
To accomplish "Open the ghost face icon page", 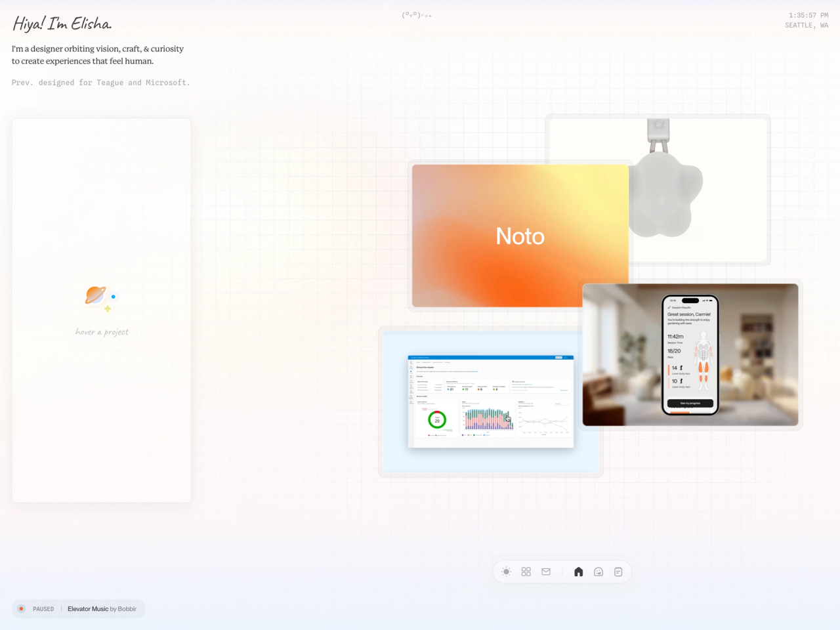I will click(x=598, y=572).
